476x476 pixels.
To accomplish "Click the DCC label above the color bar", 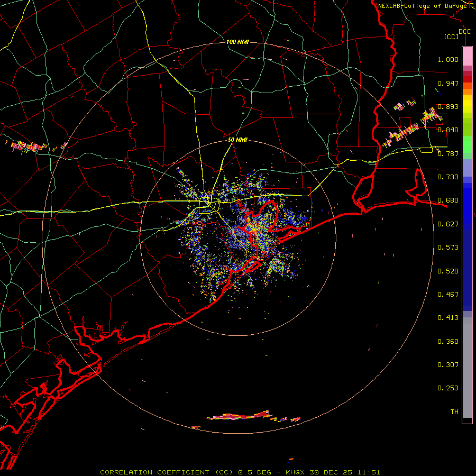I will coord(464,32).
